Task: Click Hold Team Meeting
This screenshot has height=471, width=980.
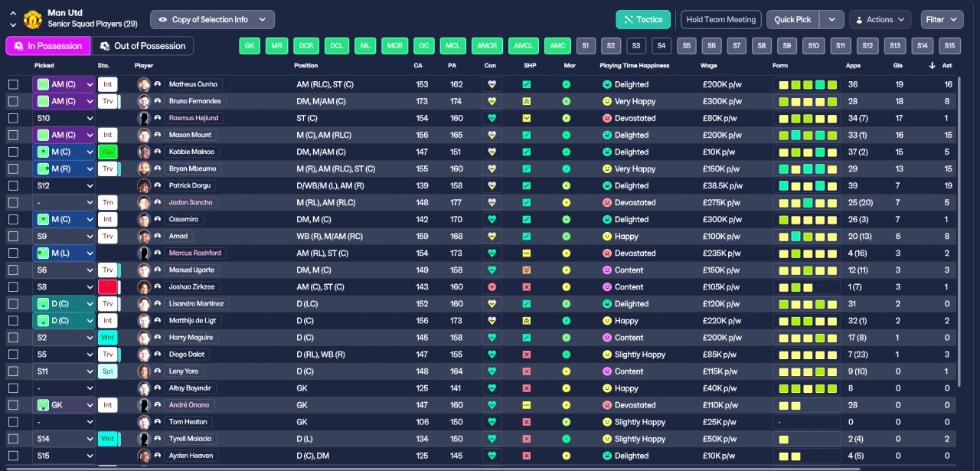Action: pyautogui.click(x=721, y=20)
